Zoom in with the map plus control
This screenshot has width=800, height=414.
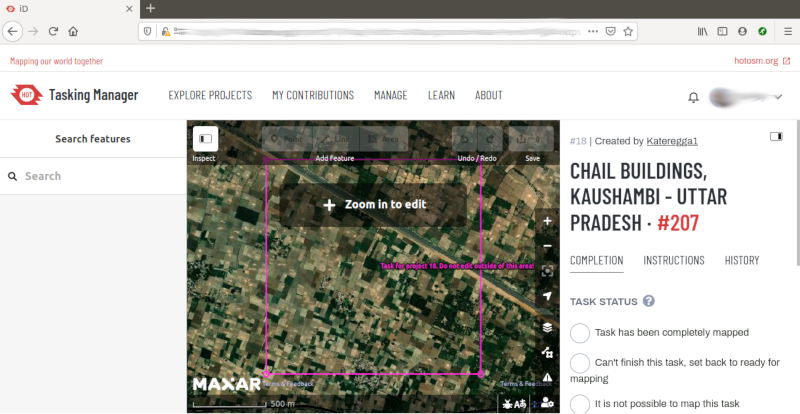pos(547,221)
